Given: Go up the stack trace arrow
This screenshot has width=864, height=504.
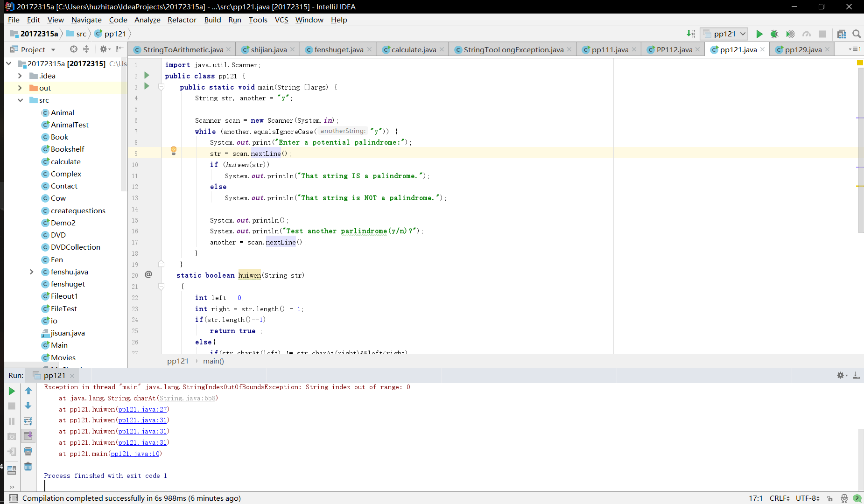Looking at the screenshot, I should (x=28, y=391).
